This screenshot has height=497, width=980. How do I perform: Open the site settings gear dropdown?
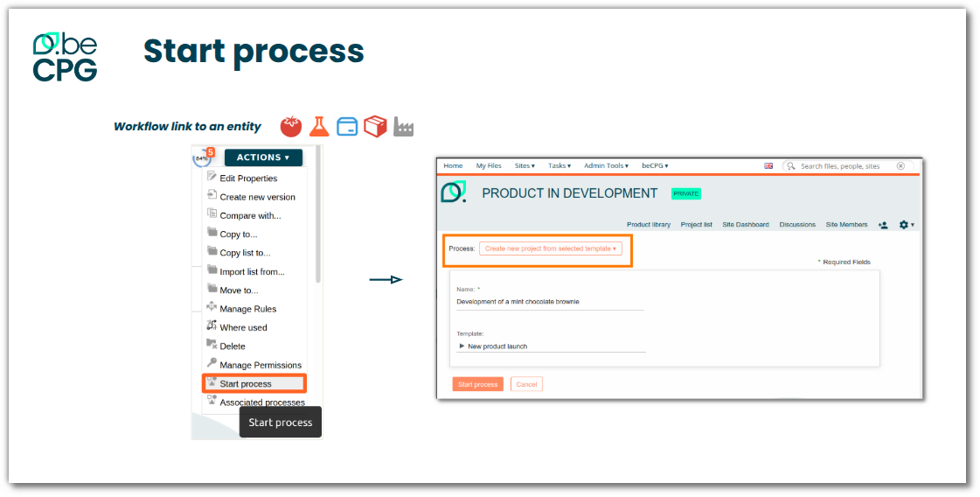coord(907,225)
